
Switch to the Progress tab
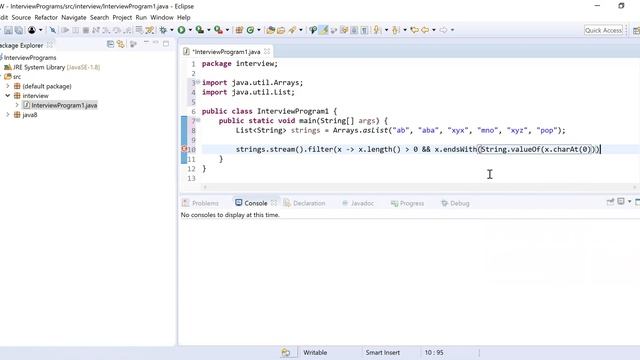tap(407, 203)
